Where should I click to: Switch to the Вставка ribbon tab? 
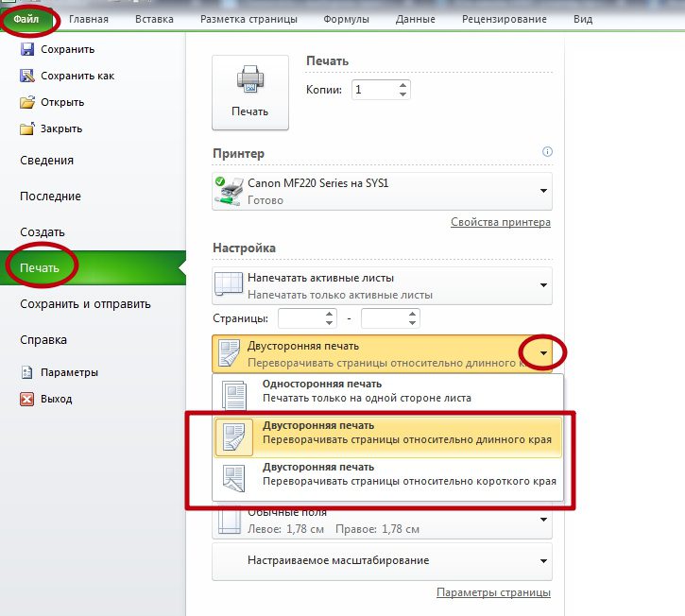coord(154,19)
